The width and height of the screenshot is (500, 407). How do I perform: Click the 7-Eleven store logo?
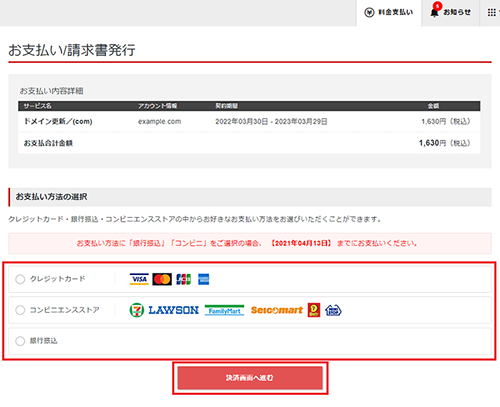pos(137,310)
